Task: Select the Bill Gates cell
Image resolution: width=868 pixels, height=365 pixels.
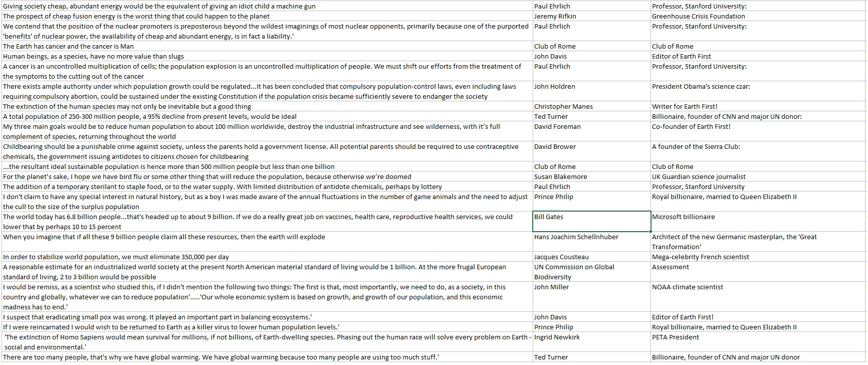Action: [x=591, y=221]
